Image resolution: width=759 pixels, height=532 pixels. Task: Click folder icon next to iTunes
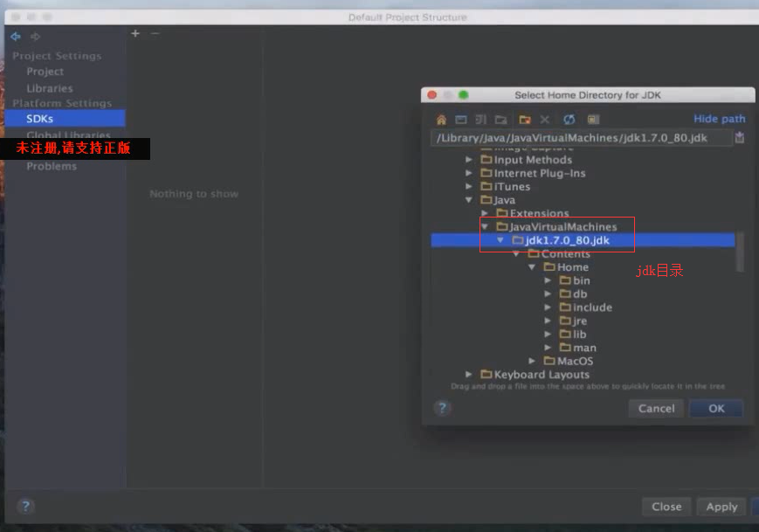[486, 186]
